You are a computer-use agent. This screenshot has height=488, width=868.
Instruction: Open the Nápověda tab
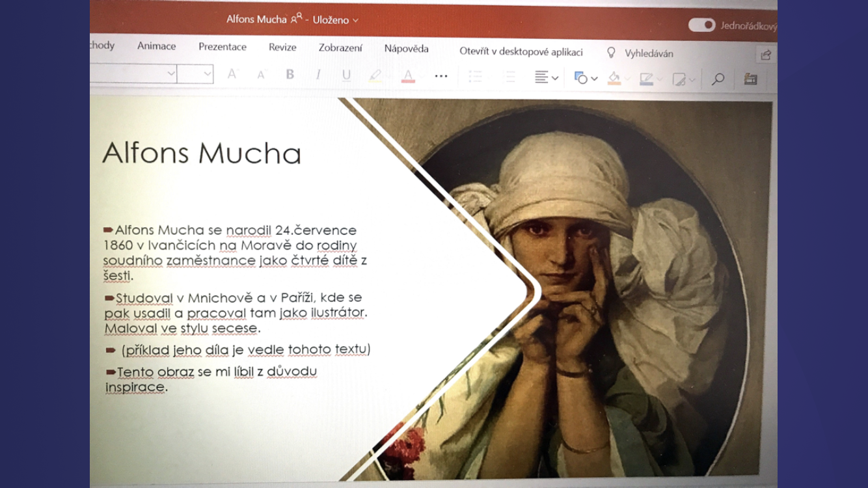406,48
